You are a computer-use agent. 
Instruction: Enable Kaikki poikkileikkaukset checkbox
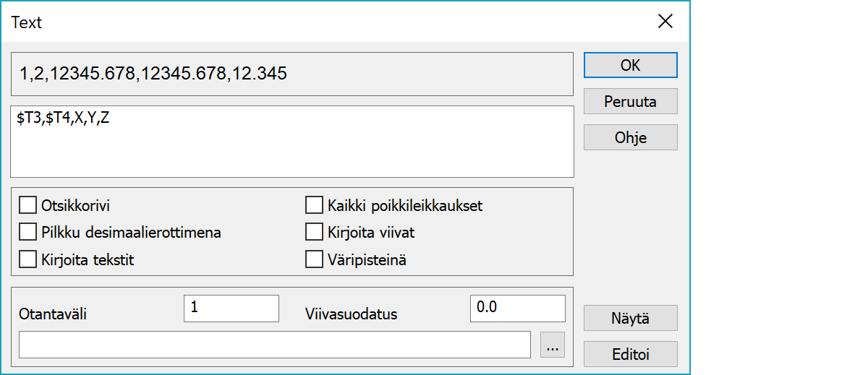(314, 206)
